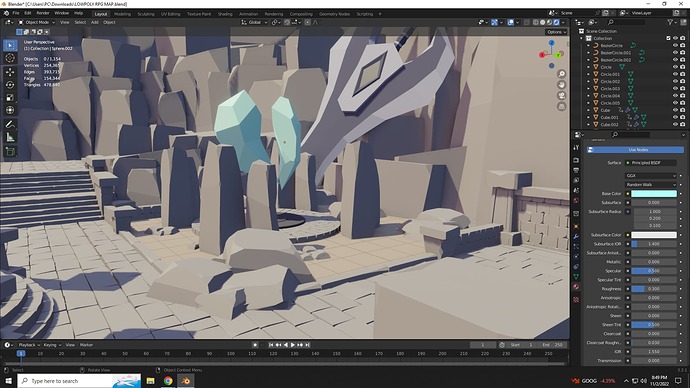Select the Cursor tool in the toolbar
690x388 pixels.
10,58
